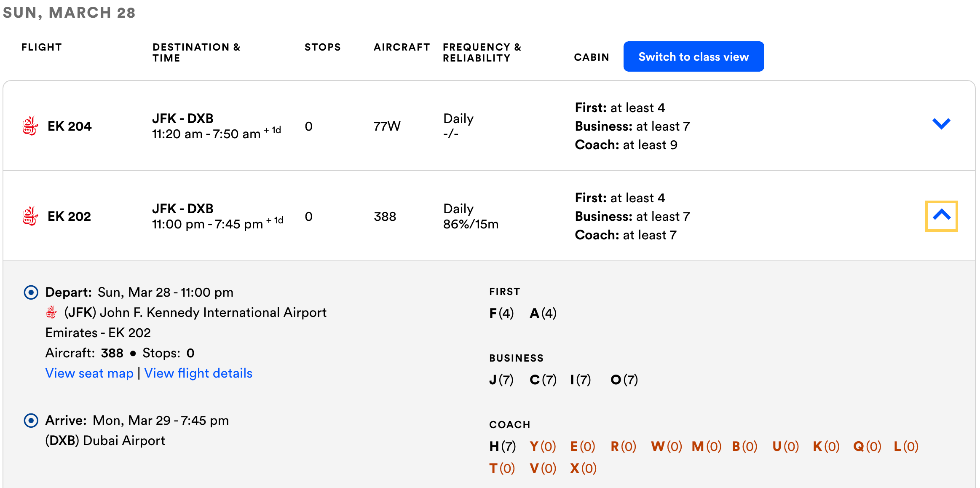Viewport: 980px width, 488px height.
Task: Select First fare class A(4)
Action: (x=543, y=313)
